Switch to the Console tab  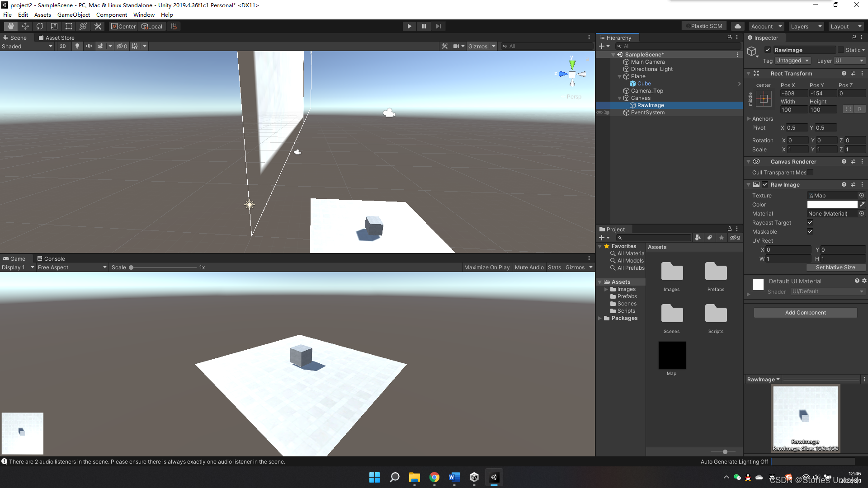coord(51,258)
